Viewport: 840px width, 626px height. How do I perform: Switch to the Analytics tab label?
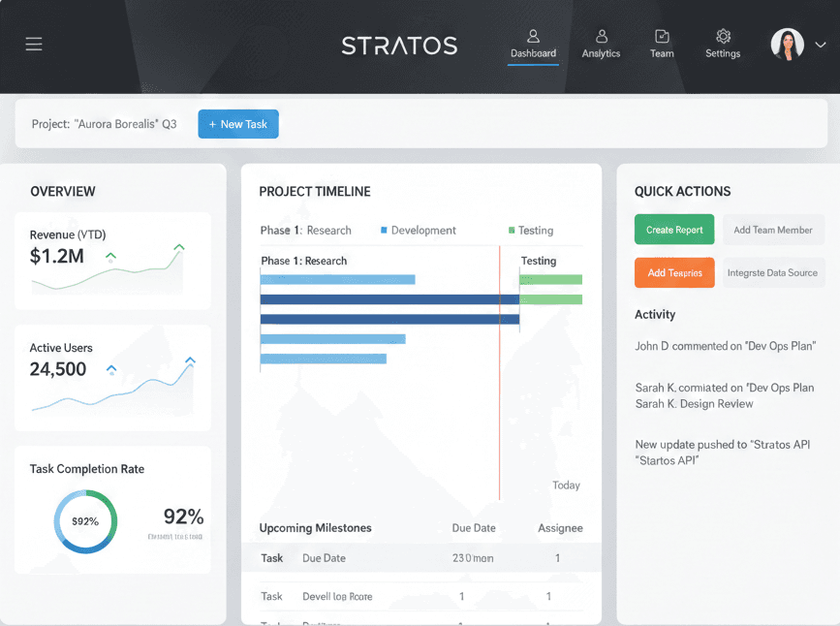(x=601, y=53)
